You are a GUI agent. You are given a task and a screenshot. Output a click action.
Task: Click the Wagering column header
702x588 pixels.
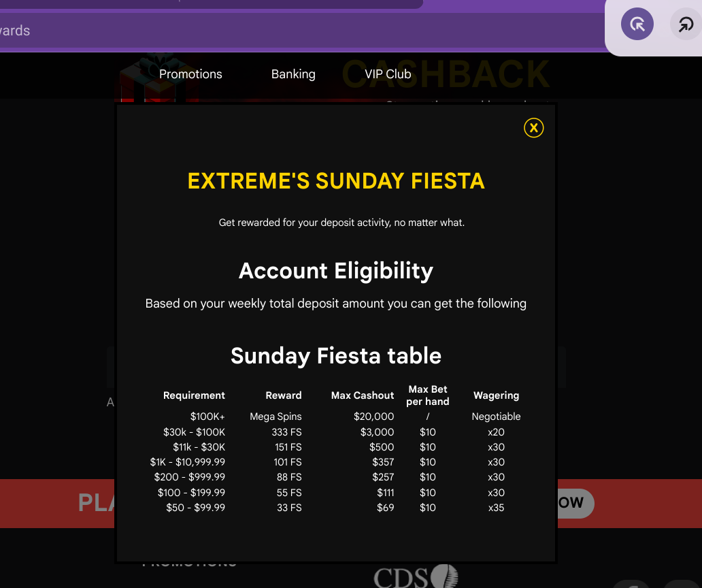point(496,395)
